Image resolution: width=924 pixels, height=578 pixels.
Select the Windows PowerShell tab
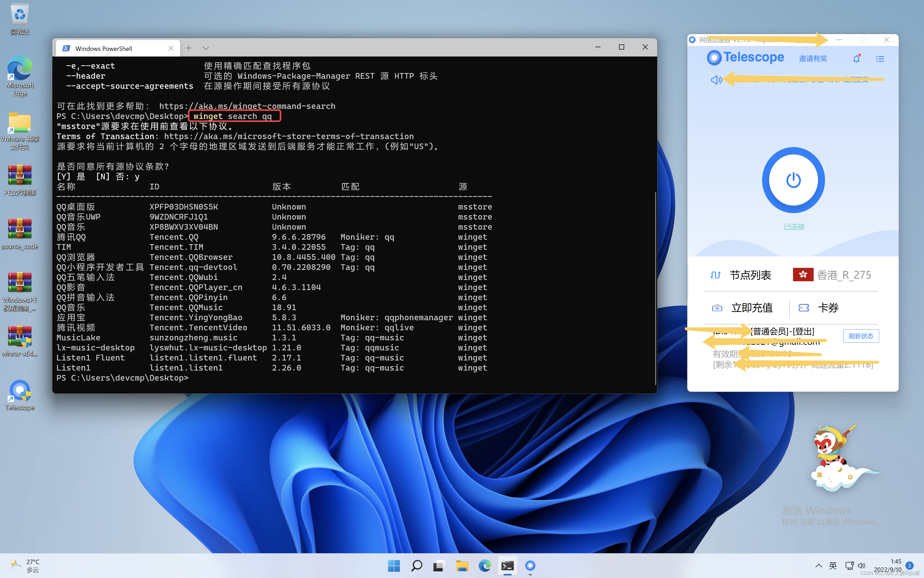[118, 48]
